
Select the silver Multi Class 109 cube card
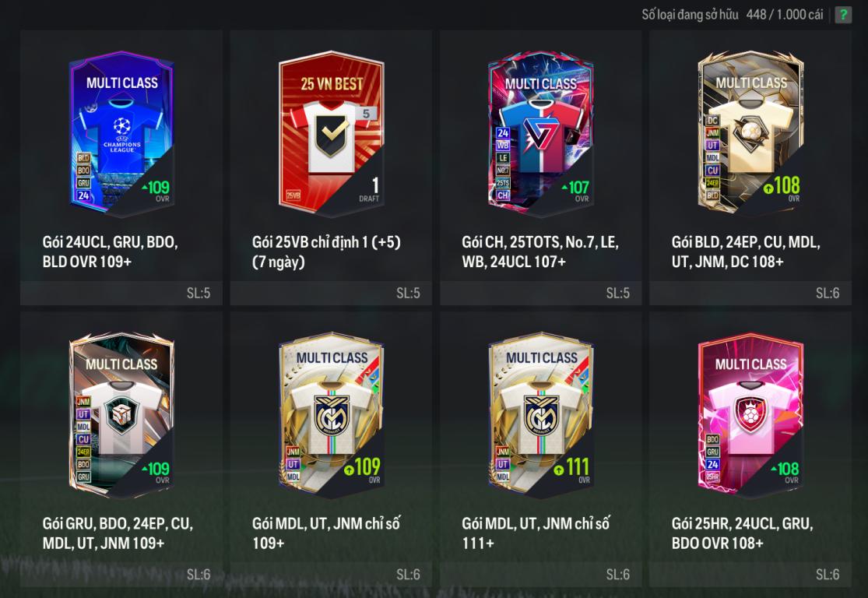pos(121,415)
